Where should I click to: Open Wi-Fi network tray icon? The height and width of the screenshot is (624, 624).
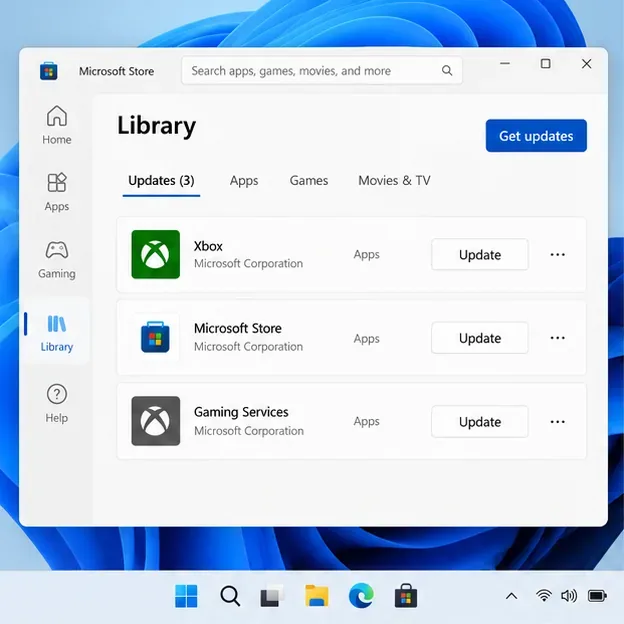pos(544,596)
